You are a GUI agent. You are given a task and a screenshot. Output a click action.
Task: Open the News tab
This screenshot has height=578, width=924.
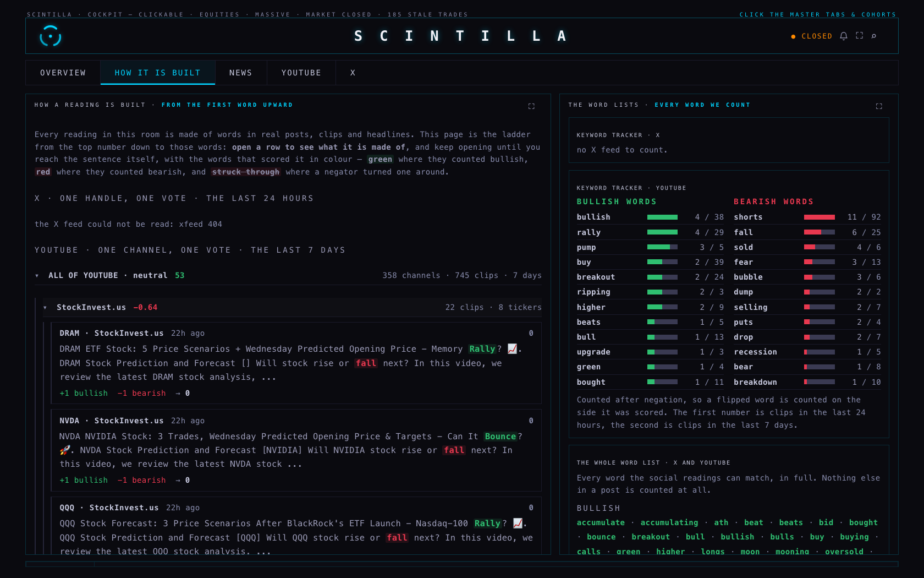pyautogui.click(x=241, y=73)
